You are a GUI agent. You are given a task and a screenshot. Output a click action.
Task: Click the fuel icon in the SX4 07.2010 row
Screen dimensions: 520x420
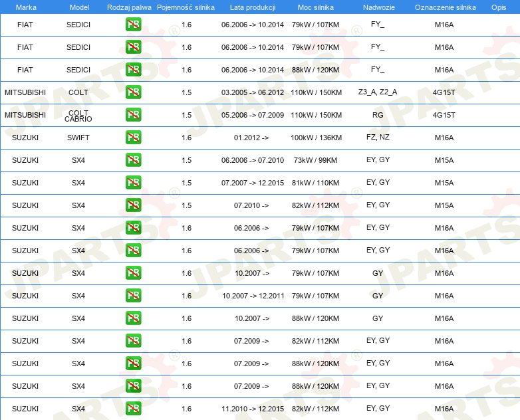tap(133, 205)
